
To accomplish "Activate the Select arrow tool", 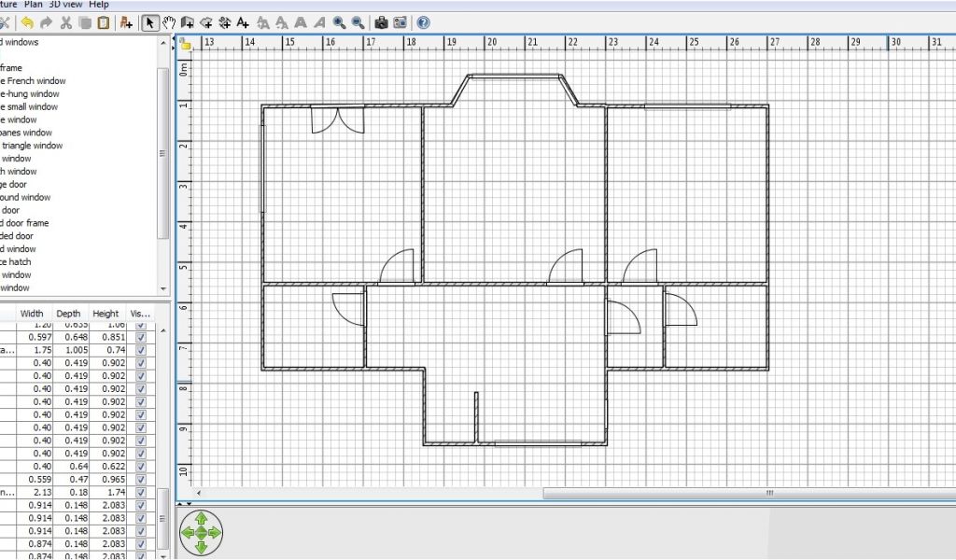I will [150, 22].
